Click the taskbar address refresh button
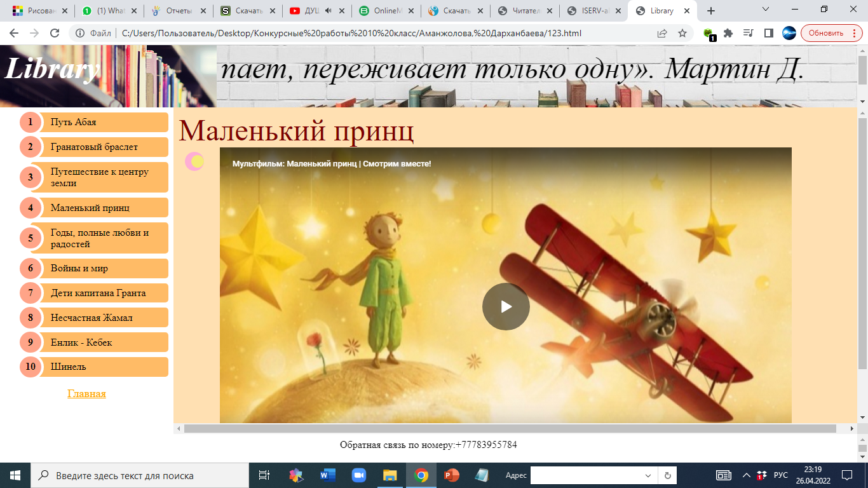Image resolution: width=868 pixels, height=488 pixels. (x=668, y=475)
